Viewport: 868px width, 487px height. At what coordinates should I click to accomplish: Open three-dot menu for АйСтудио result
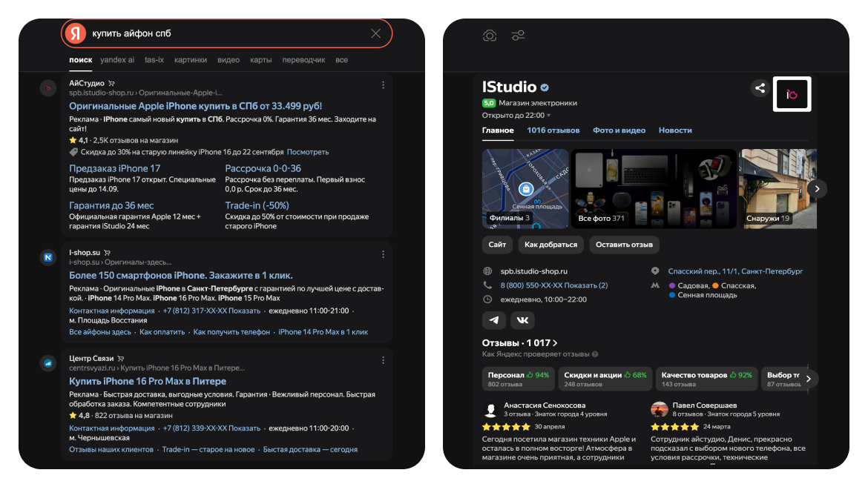[383, 85]
